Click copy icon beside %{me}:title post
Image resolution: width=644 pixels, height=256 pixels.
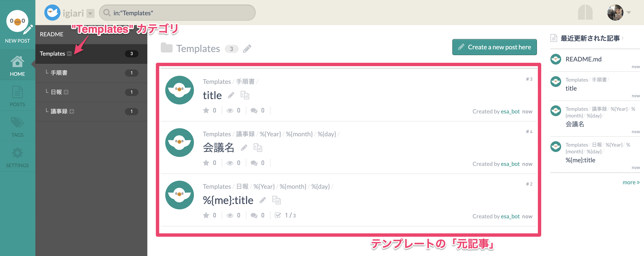pyautogui.click(x=276, y=200)
